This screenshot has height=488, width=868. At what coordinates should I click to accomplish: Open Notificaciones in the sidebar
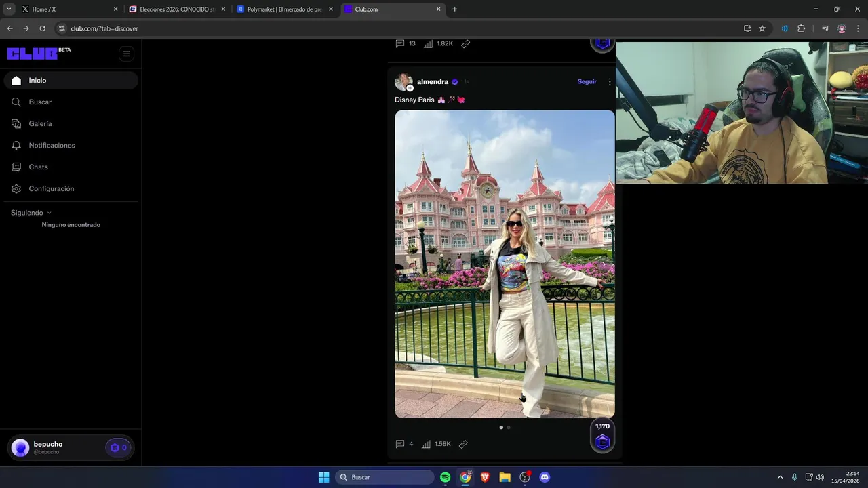71,145
